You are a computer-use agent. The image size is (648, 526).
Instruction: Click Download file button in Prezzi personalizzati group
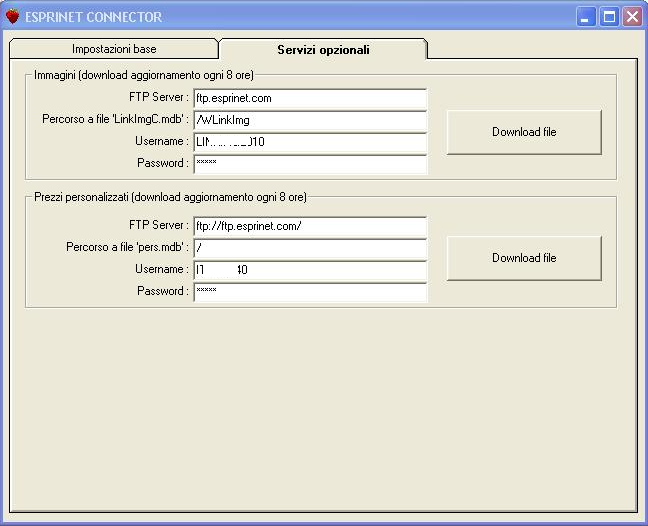pos(524,258)
